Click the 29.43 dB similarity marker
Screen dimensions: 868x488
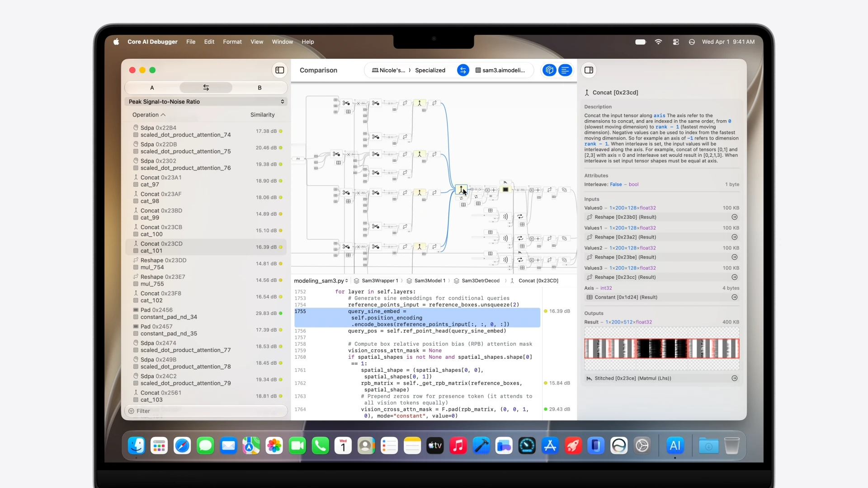pyautogui.click(x=557, y=409)
